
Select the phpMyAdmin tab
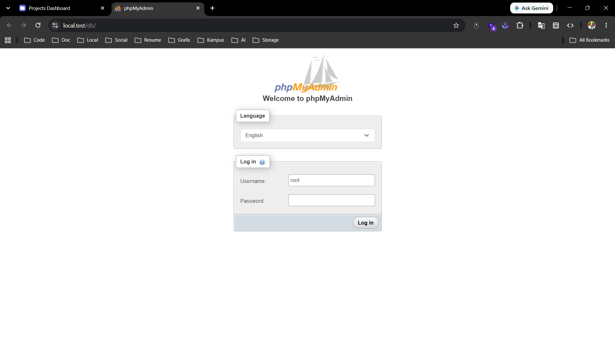158,8
